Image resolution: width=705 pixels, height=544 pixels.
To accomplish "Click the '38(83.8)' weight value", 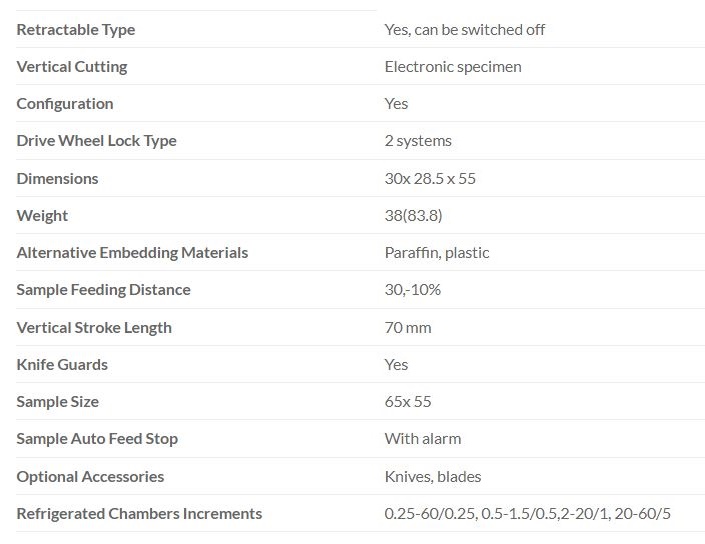I will [414, 215].
